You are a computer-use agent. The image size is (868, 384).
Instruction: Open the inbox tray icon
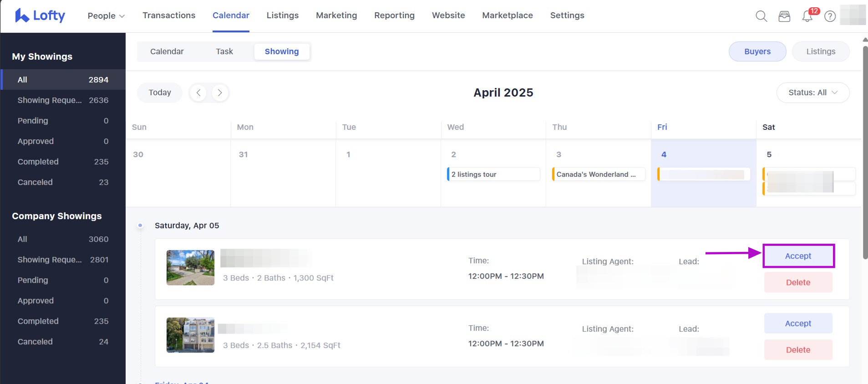[784, 16]
